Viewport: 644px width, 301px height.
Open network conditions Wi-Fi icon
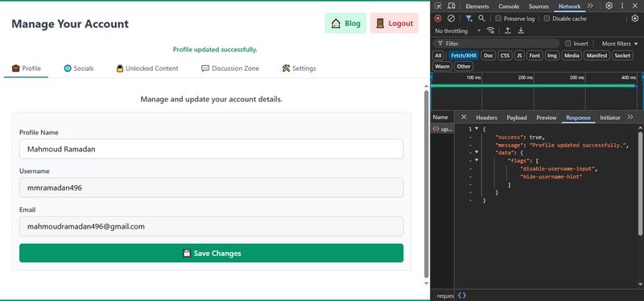tap(490, 31)
